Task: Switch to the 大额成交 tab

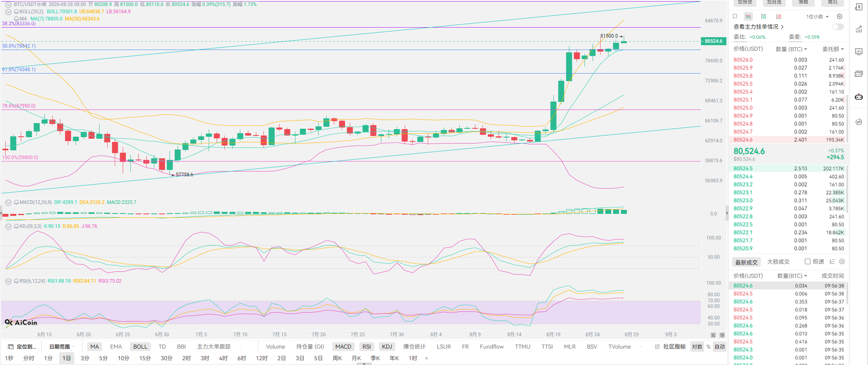Action: tap(778, 261)
